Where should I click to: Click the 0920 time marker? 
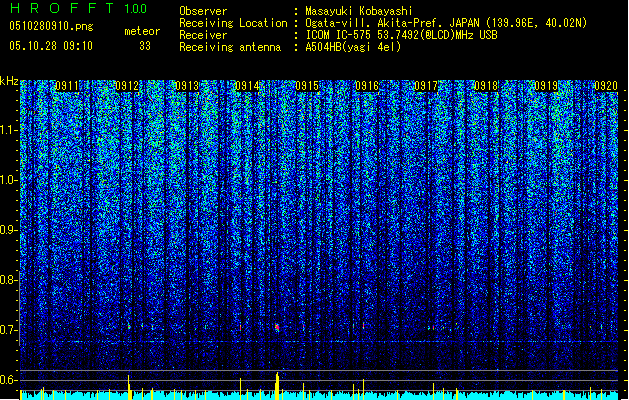coord(606,86)
